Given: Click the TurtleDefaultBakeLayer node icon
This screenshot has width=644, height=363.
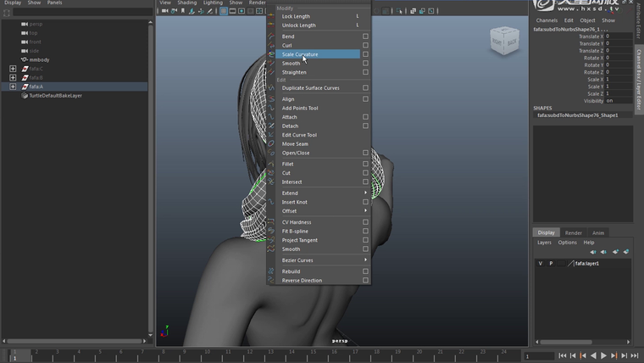Looking at the screenshot, I should coord(24,96).
